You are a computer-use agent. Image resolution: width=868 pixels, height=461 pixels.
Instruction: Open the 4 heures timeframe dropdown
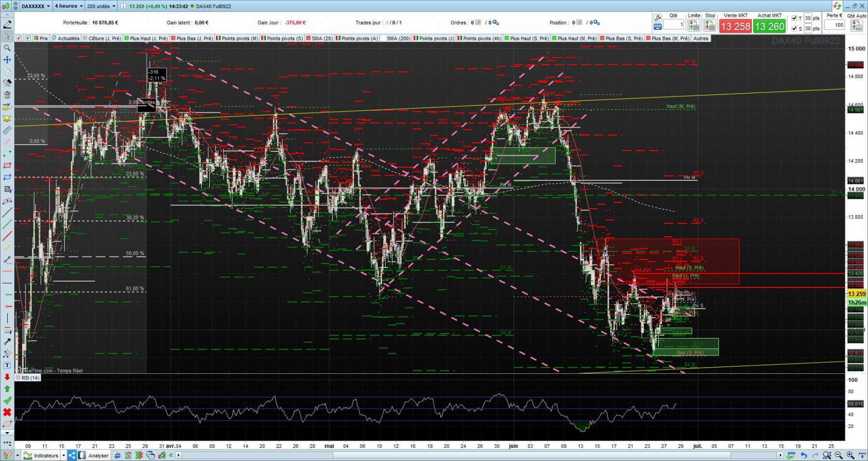68,6
